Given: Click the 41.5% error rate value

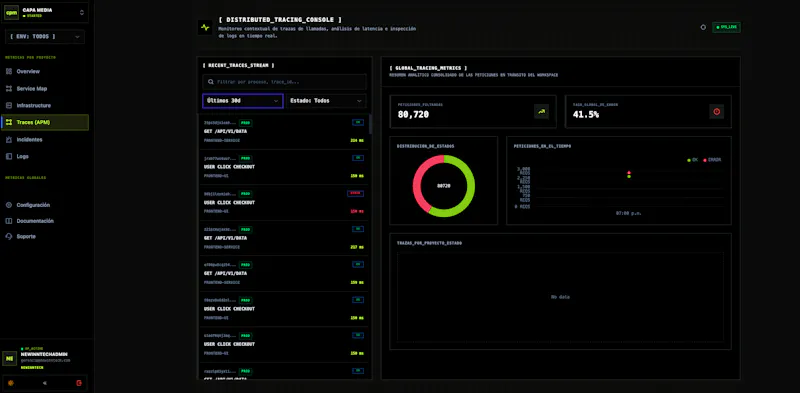Looking at the screenshot, I should click(586, 115).
